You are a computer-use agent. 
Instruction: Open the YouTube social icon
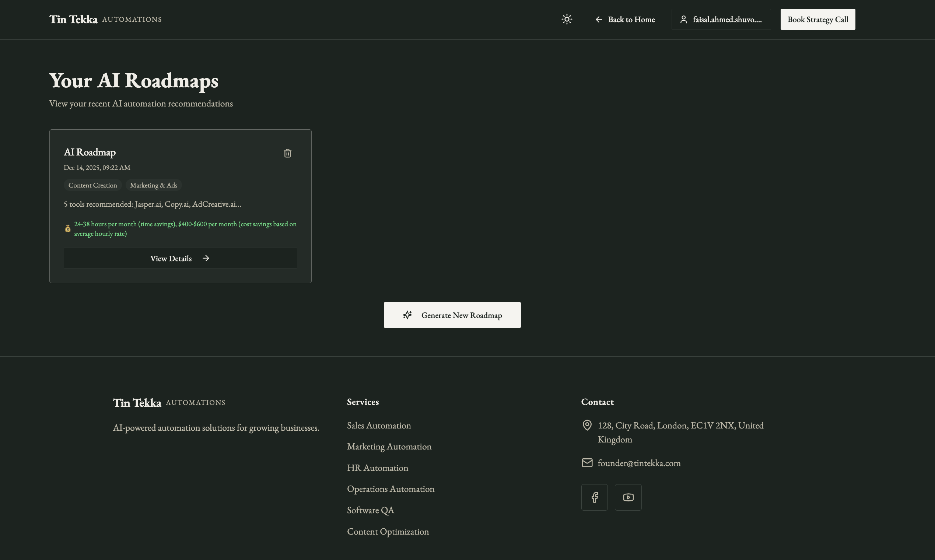click(x=628, y=497)
